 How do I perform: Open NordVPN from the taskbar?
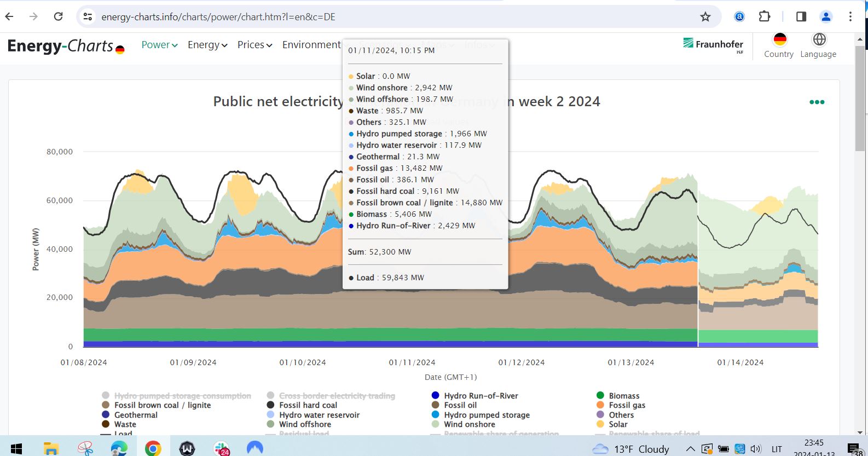pos(255,448)
